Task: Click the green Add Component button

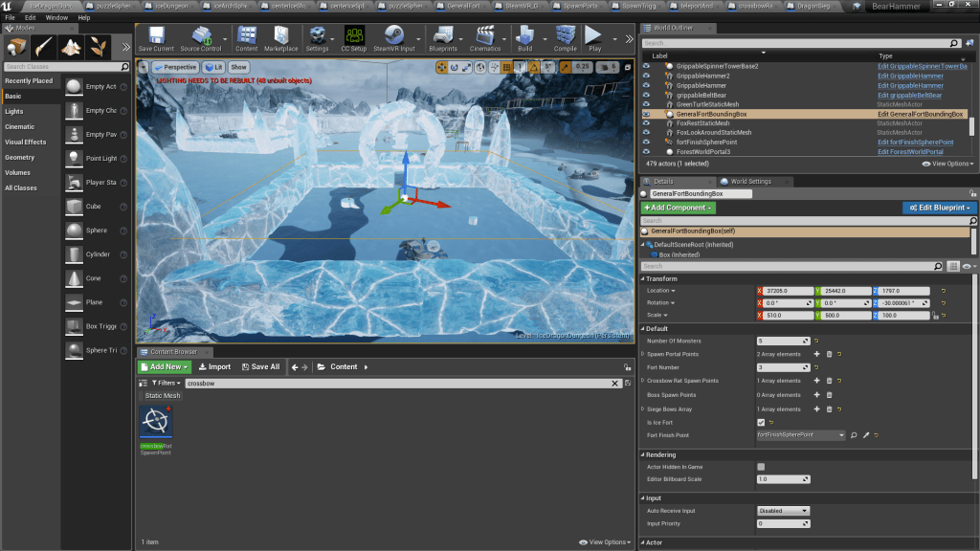Action: (679, 208)
